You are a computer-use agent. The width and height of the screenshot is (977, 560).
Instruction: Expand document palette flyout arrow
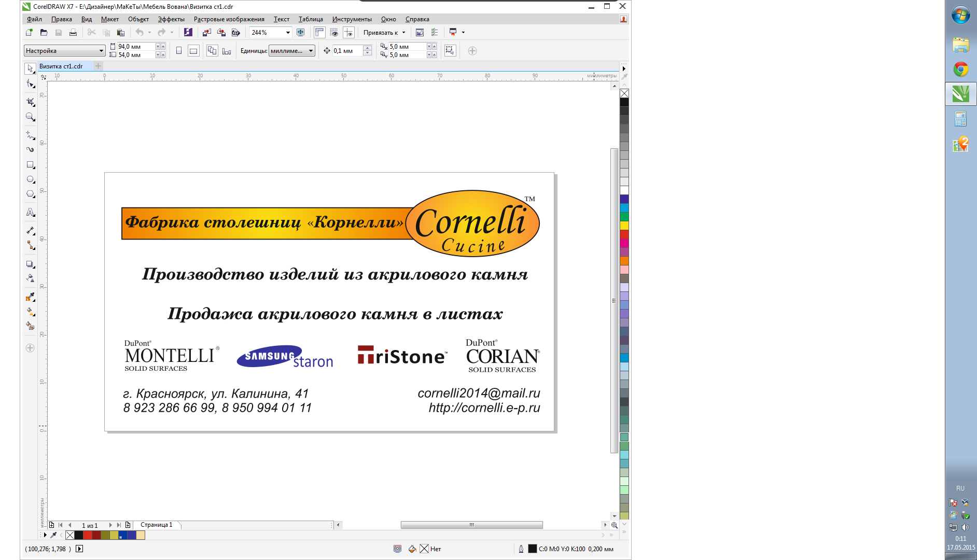point(45,535)
